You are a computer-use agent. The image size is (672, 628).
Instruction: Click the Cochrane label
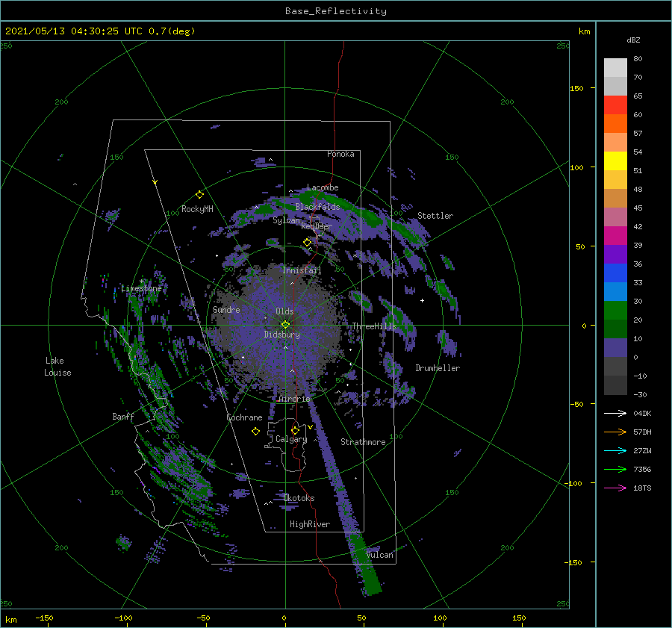pos(244,417)
